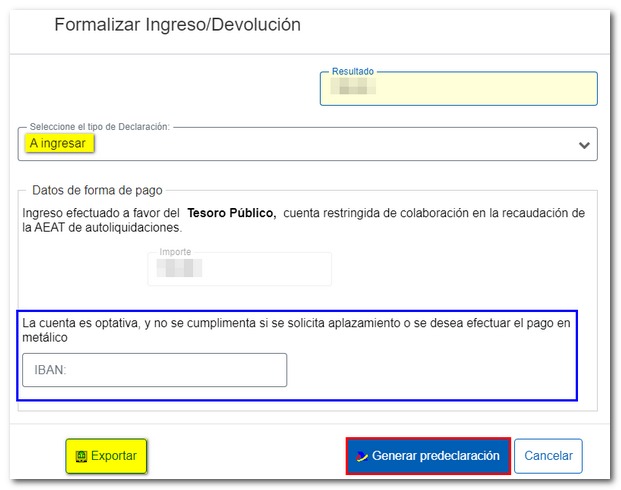Select the blurred value inside Resultado
This screenshot has height=490, width=621.
[352, 90]
